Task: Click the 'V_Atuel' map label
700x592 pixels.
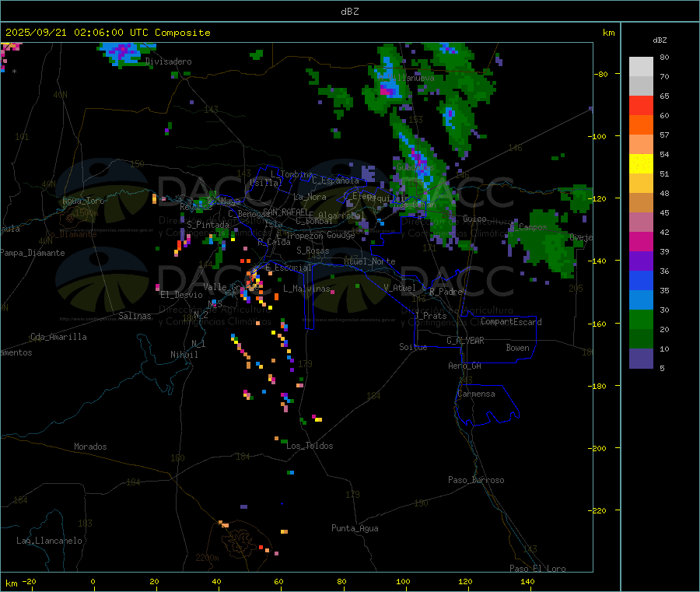Action: pos(400,288)
